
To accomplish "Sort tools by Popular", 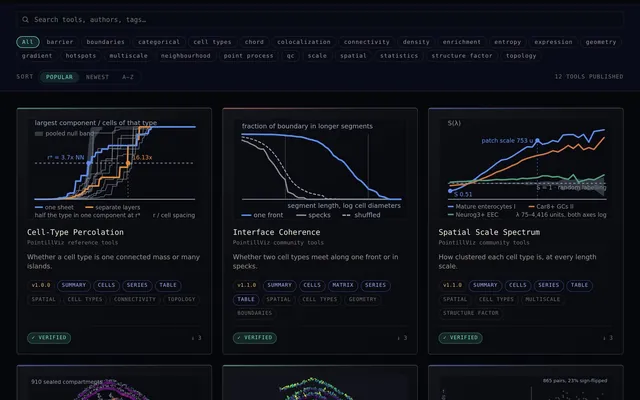I will click(59, 77).
